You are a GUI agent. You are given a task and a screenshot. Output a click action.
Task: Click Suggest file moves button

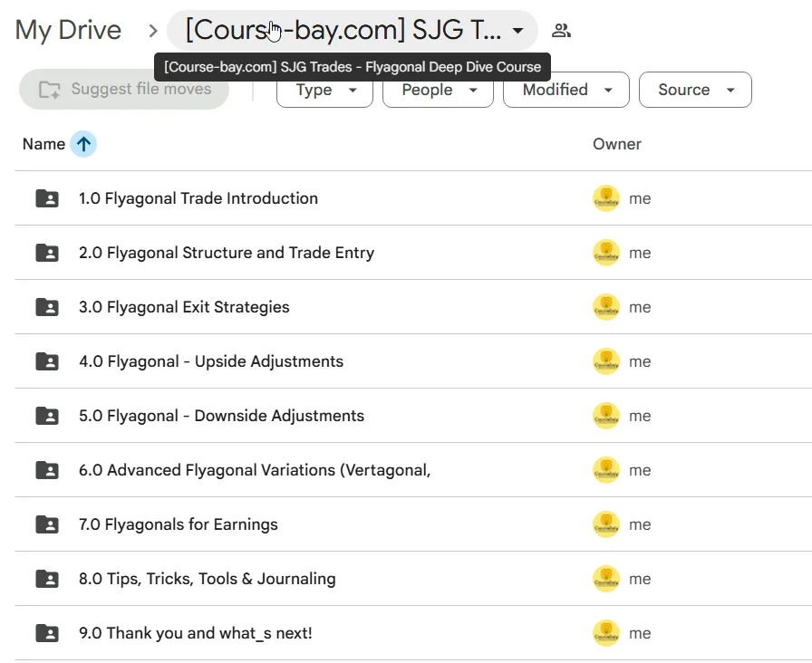click(x=124, y=89)
